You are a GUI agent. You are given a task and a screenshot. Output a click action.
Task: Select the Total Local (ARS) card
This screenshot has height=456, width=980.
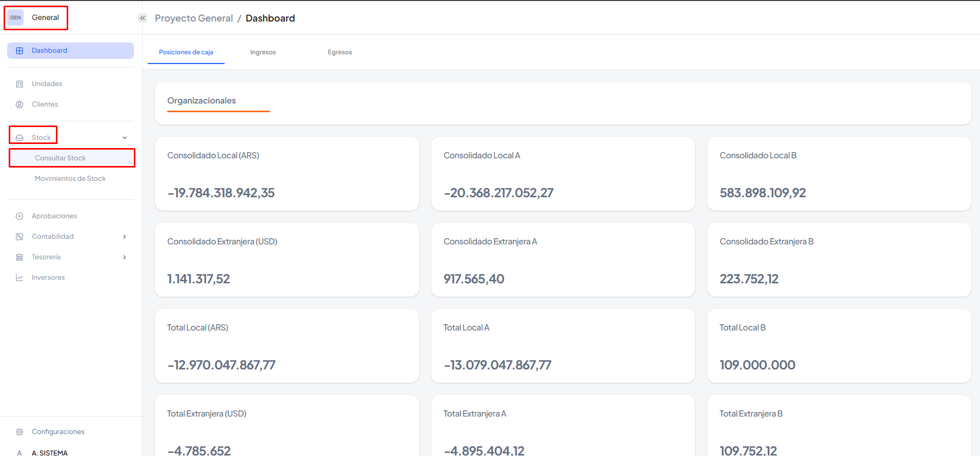[287, 346]
